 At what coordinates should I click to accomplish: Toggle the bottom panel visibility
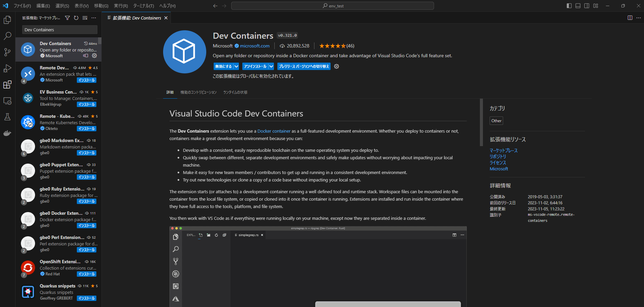pos(578,6)
